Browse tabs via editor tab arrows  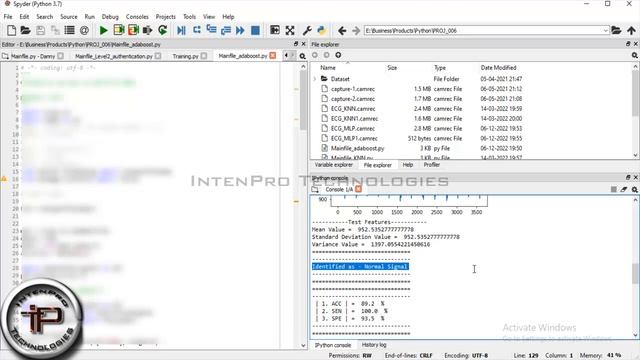(x=289, y=56)
